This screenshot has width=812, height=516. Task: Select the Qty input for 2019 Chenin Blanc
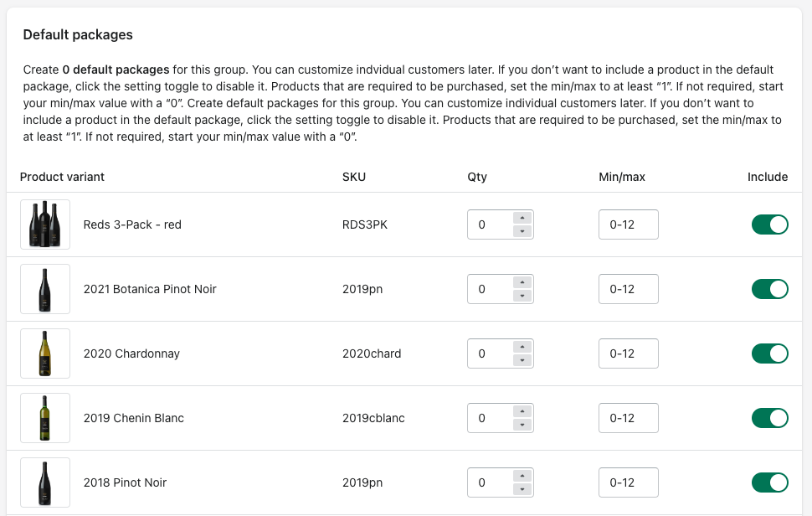(489, 418)
